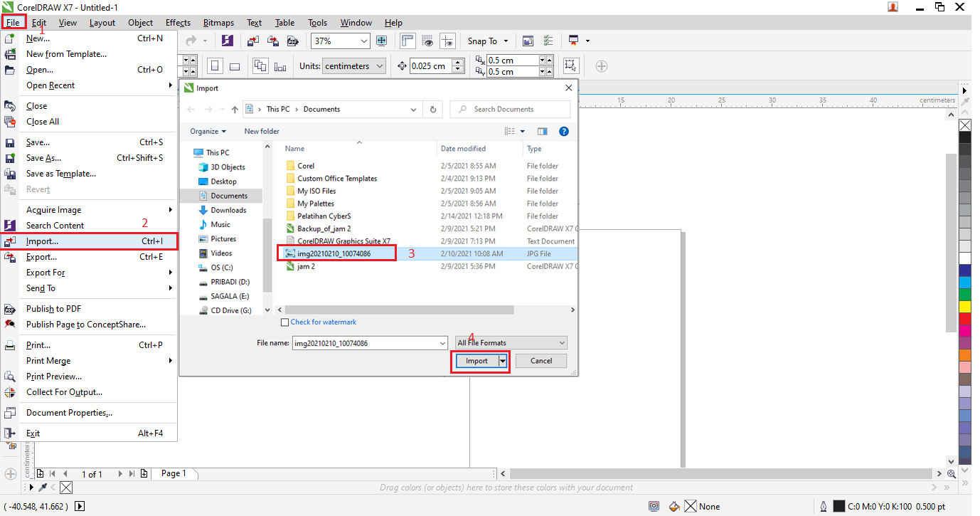Click the Help icon in the Import dialog
This screenshot has width=980, height=516.
(564, 131)
